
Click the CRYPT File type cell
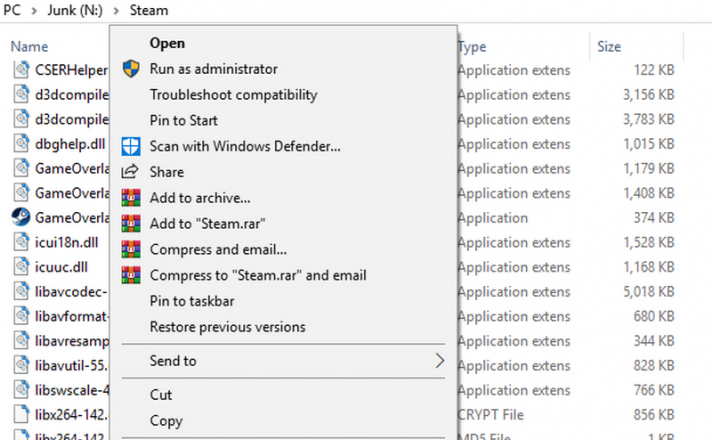(490, 415)
